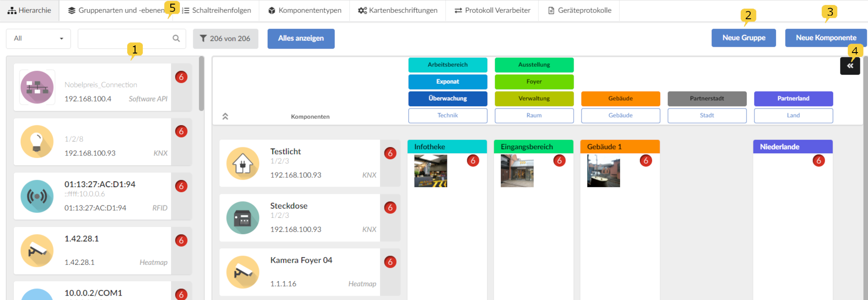Image resolution: width=868 pixels, height=300 pixels.
Task: Click the RFID signal icon for 01:13:27:AC:D1:94
Action: pyautogui.click(x=37, y=196)
